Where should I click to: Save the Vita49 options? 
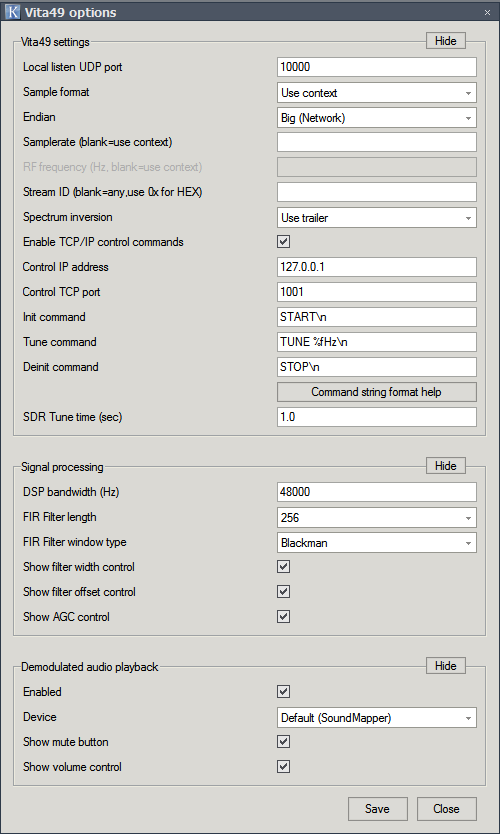pyautogui.click(x=378, y=809)
